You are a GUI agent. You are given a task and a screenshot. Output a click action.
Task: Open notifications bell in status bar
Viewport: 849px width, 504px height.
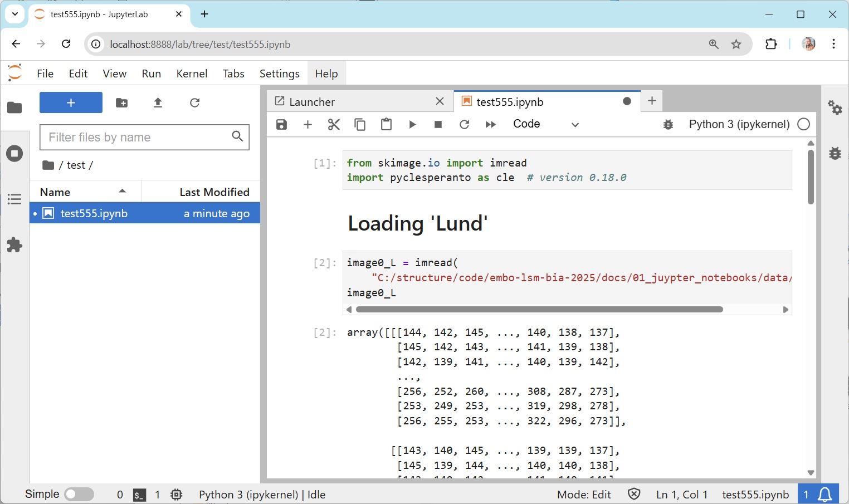click(825, 495)
